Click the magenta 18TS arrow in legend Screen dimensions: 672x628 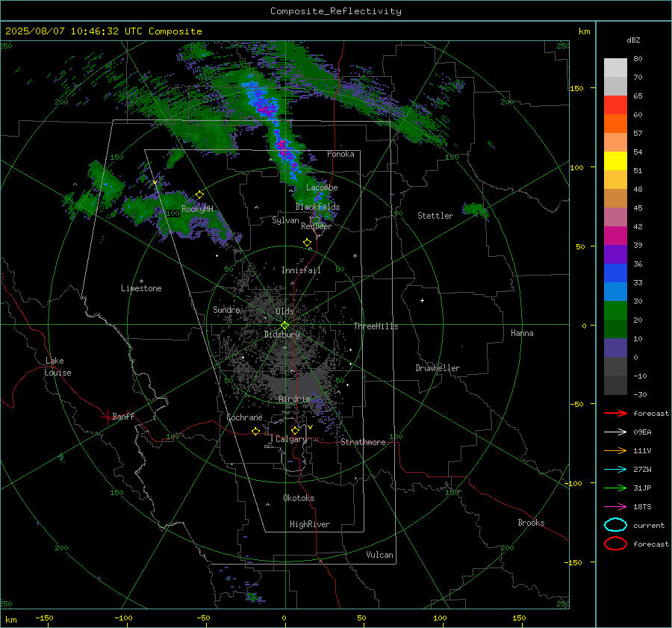pos(615,507)
